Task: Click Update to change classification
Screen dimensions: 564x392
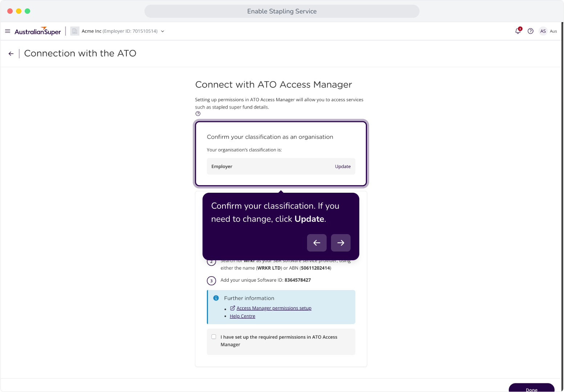Action: pos(343,167)
